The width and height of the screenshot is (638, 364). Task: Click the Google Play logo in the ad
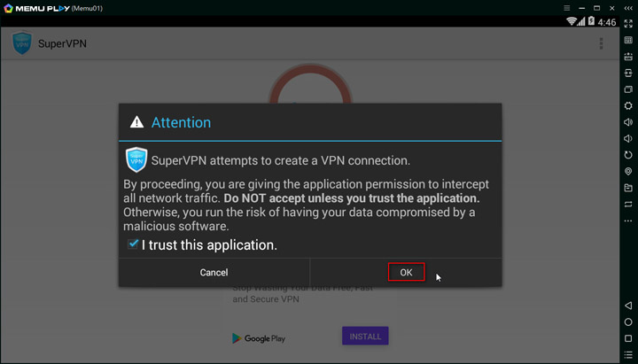(x=259, y=338)
